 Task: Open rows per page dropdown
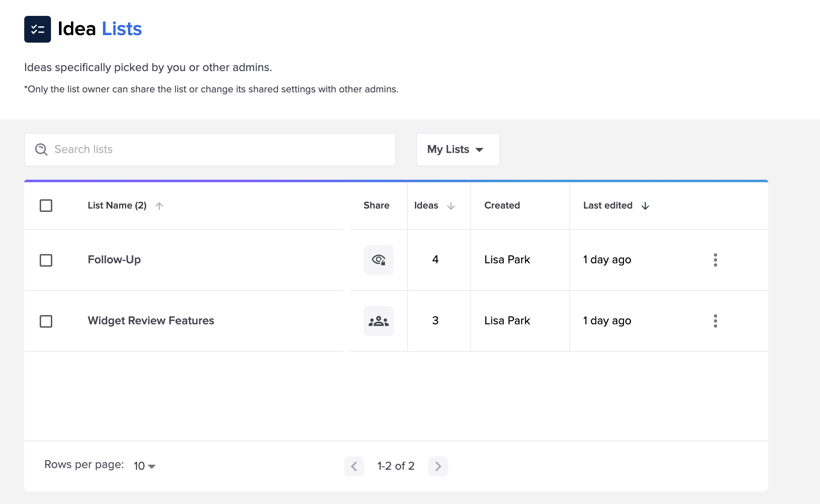[144, 466]
